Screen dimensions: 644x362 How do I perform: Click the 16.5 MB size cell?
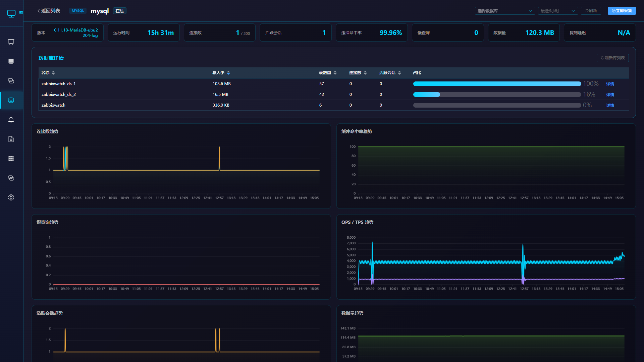(x=220, y=95)
